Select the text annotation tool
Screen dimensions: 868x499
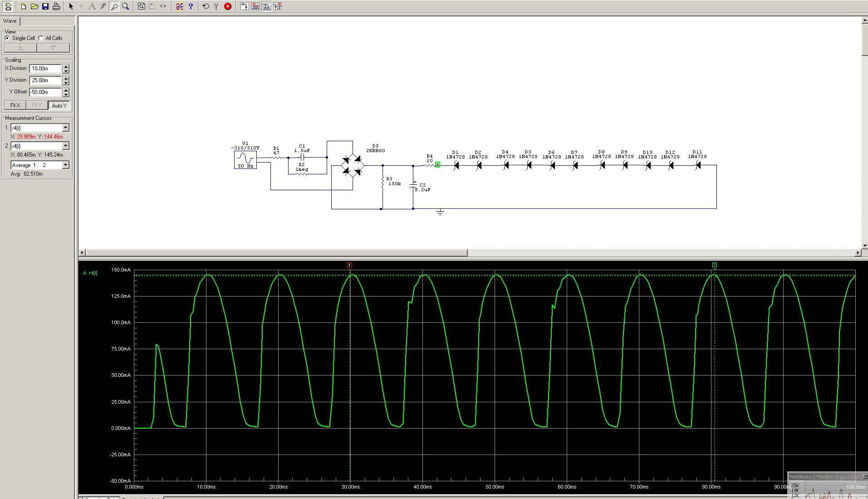[x=93, y=6]
